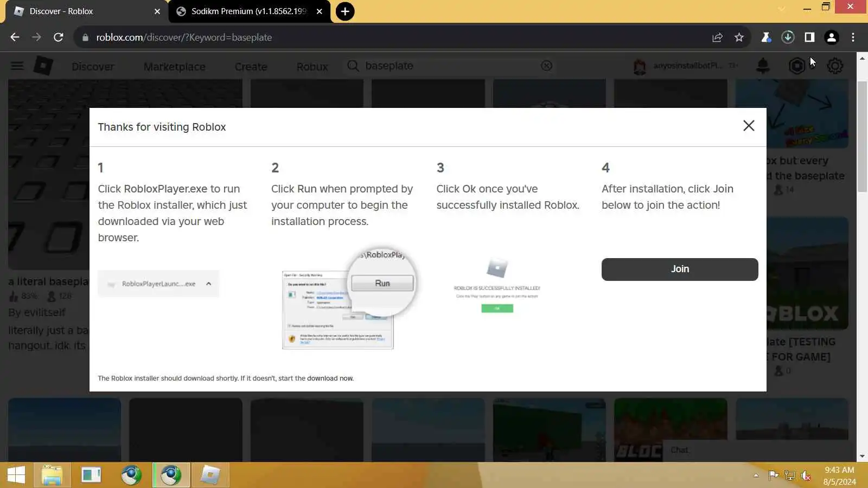Viewport: 868px width, 488px height.
Task: Switch to the Sodikm Premium tab
Action: (x=250, y=11)
